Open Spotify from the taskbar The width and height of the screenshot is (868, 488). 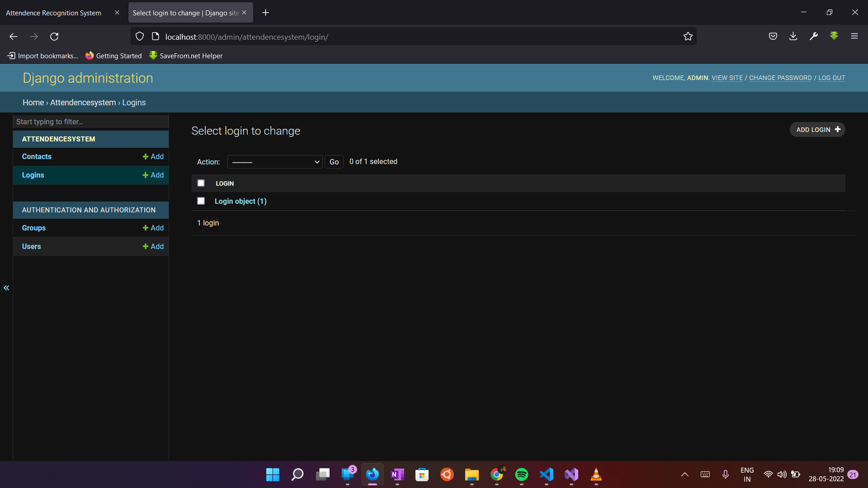[x=522, y=475]
